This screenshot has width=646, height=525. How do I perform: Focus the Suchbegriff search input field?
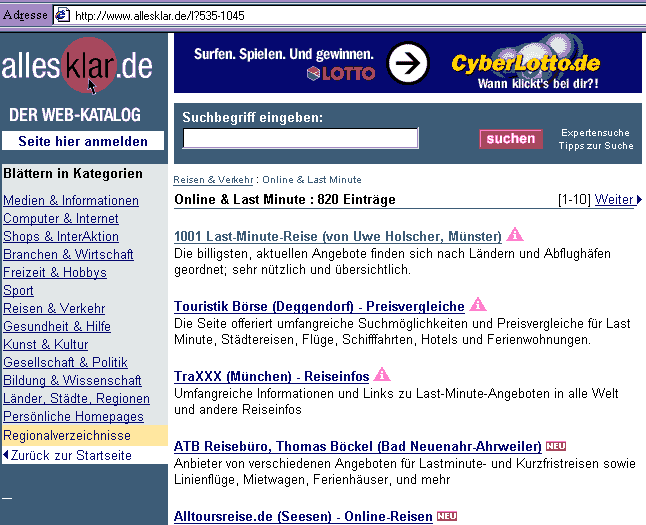[x=300, y=138]
